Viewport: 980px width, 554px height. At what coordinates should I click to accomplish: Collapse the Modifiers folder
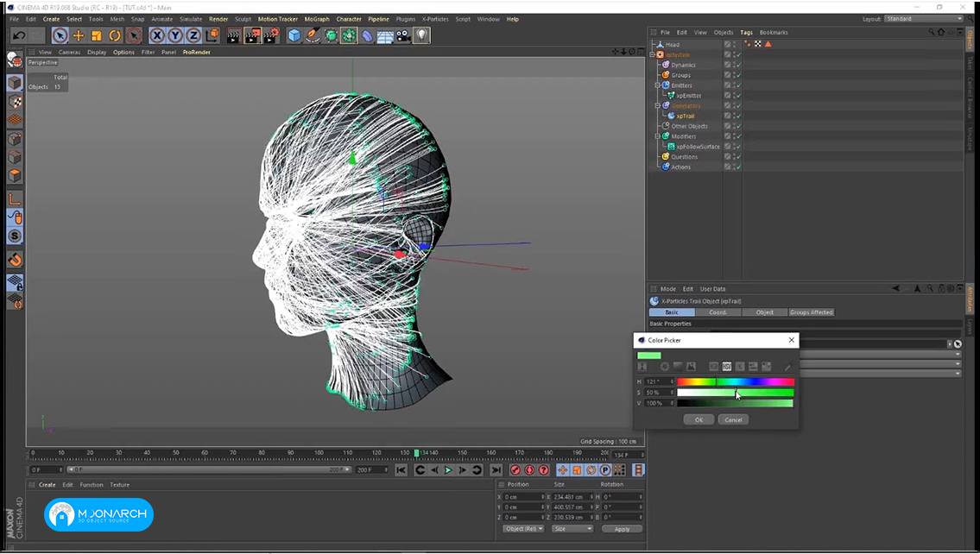point(657,136)
